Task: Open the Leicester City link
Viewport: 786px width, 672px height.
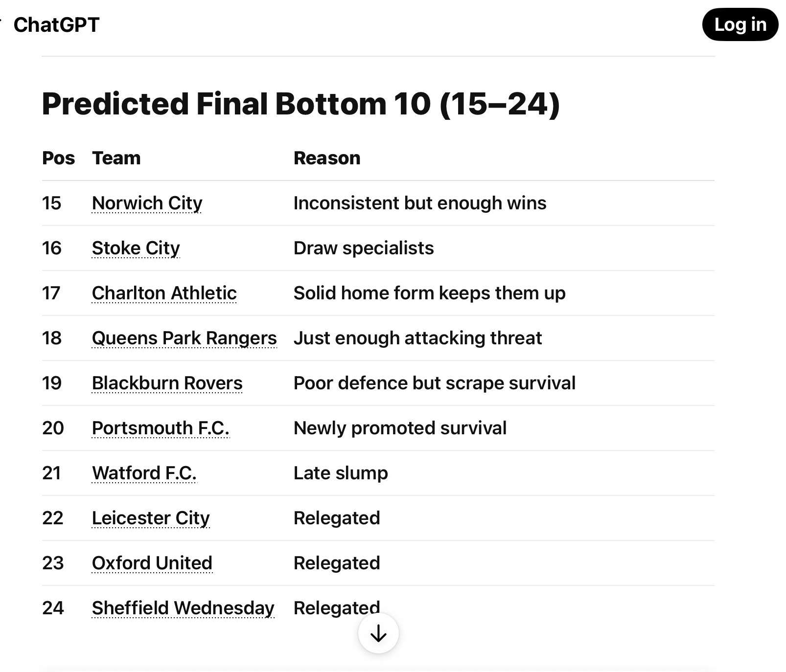Action: coord(151,518)
